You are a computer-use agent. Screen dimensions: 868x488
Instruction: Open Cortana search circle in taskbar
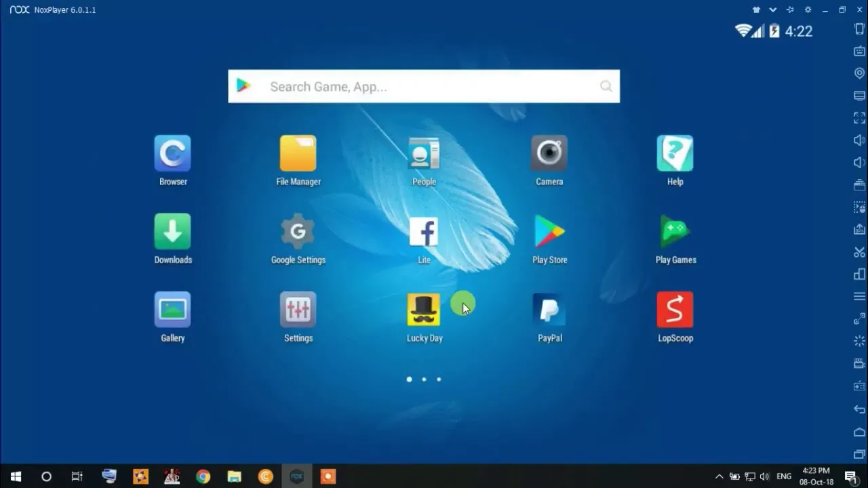pyautogui.click(x=46, y=476)
